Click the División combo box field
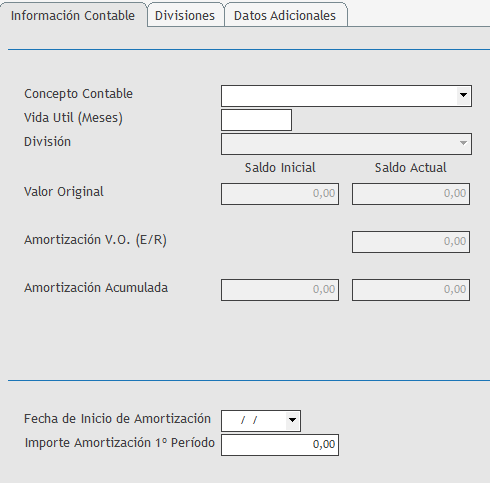Screen dimensions: 490x483 click(x=346, y=144)
